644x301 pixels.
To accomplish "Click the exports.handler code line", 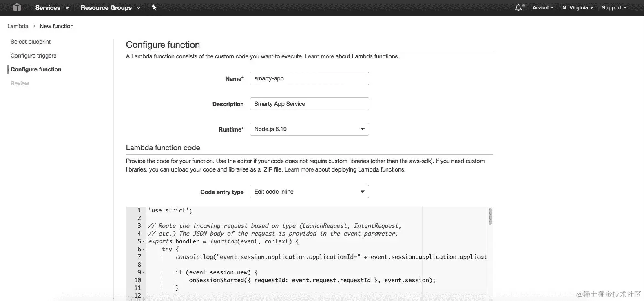I will click(x=224, y=241).
